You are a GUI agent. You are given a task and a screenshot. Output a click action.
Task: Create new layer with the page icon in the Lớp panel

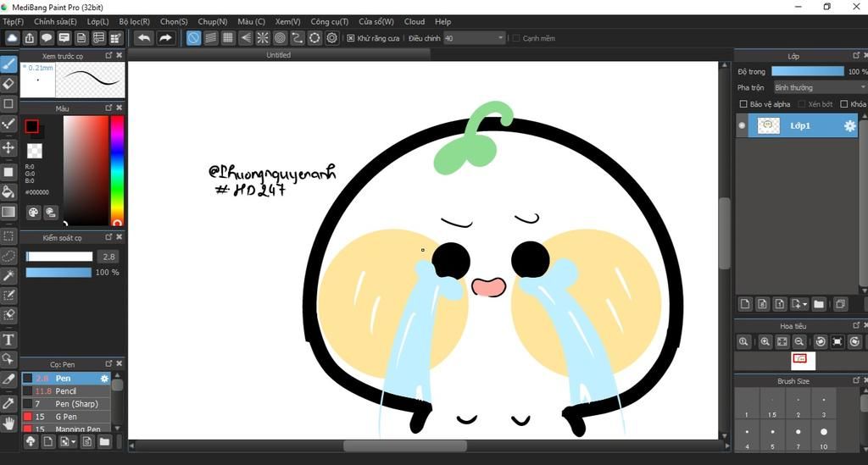point(745,304)
